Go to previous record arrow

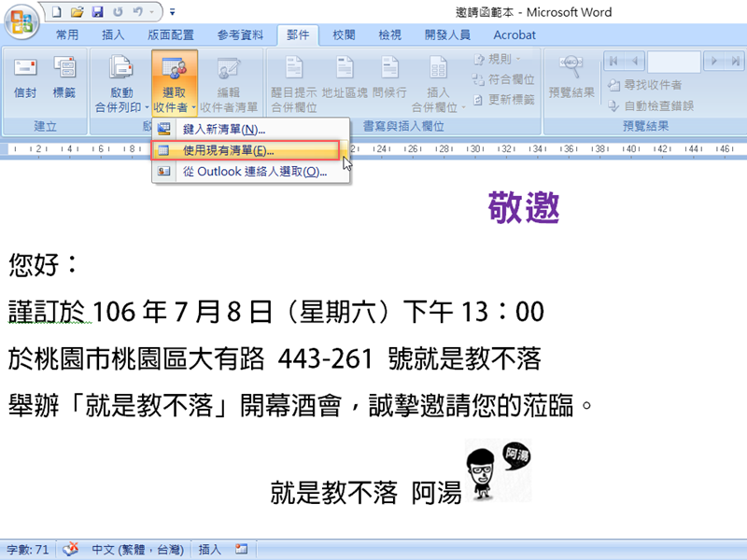pos(634,61)
